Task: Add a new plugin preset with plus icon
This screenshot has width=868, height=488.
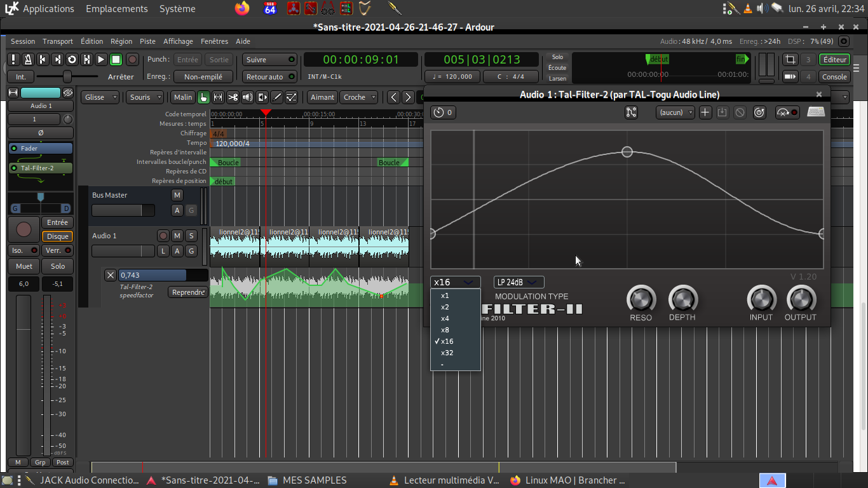Action: coord(705,112)
